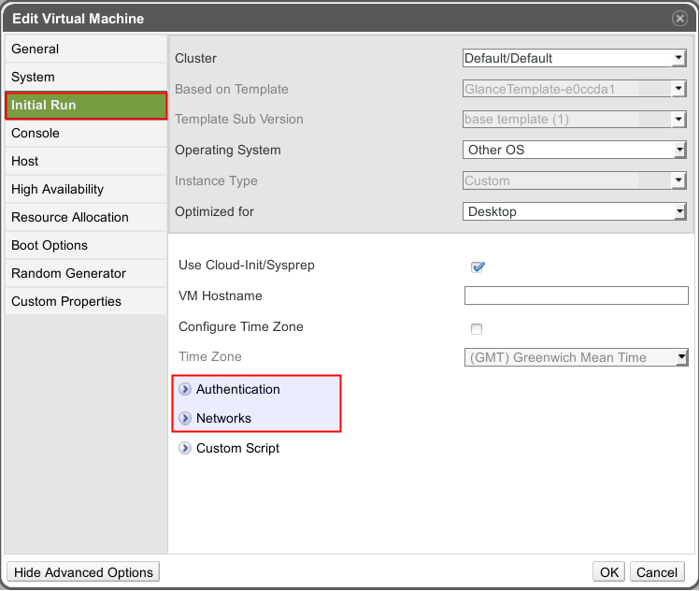The width and height of the screenshot is (700, 591).
Task: Expand the Networks section arrow
Action: [x=185, y=418]
